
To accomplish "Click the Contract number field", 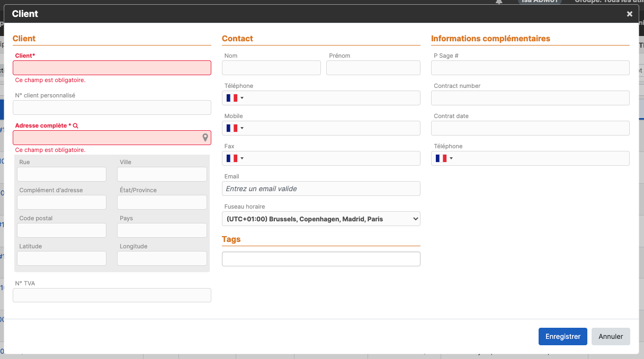I will [530, 98].
